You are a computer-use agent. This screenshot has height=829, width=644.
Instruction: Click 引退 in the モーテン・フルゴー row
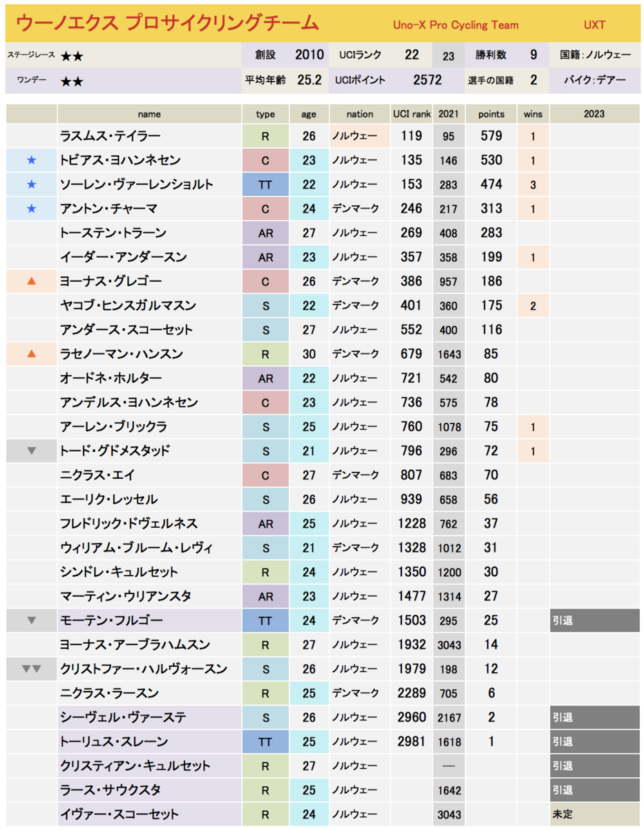click(562, 620)
